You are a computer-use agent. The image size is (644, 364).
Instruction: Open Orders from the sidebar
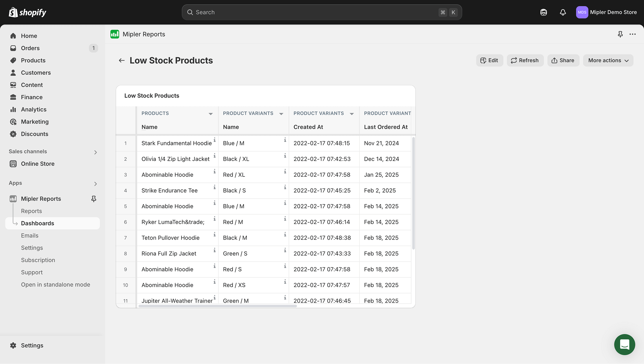pos(30,48)
